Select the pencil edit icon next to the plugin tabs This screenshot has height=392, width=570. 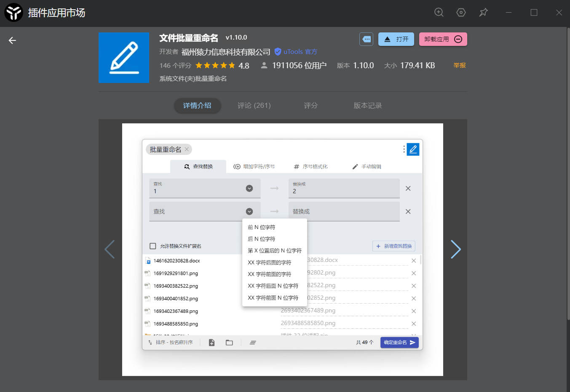tap(413, 149)
